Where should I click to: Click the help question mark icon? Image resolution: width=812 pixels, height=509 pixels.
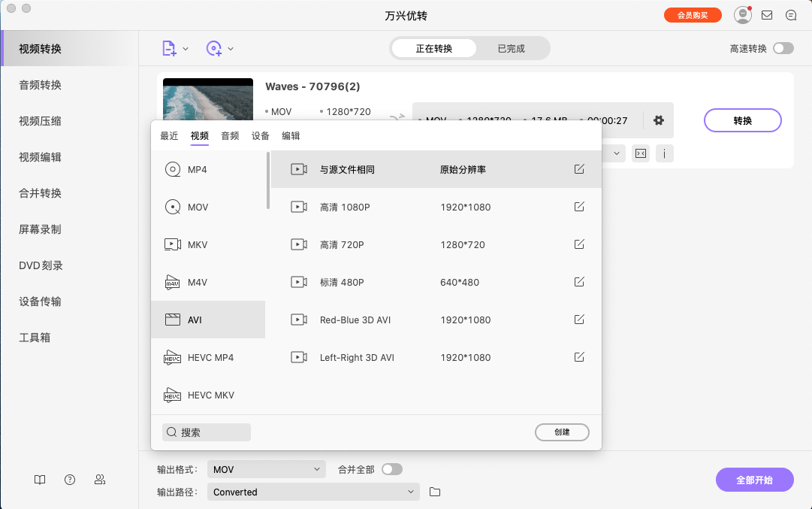(69, 479)
